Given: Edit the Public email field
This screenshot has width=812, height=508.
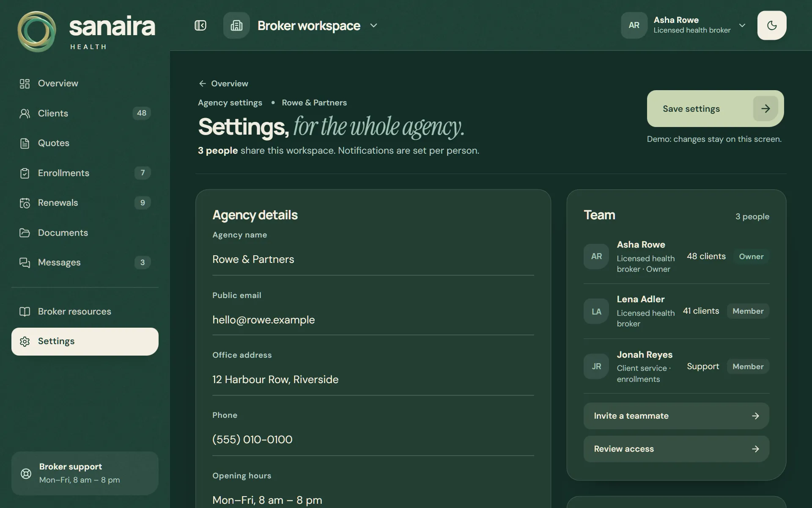Looking at the screenshot, I should pos(373,320).
